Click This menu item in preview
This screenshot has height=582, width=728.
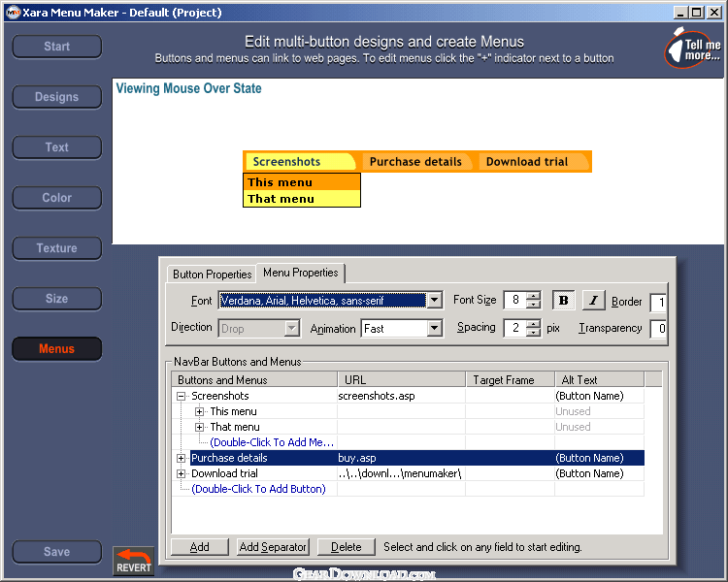tap(302, 182)
